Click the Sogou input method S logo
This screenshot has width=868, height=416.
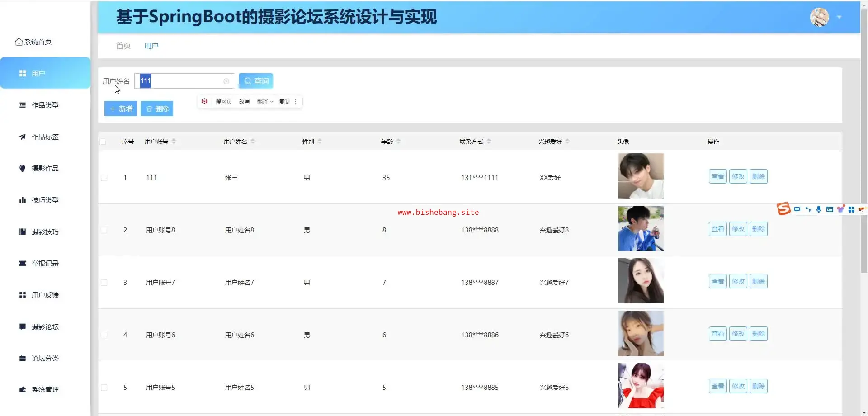[x=783, y=209]
